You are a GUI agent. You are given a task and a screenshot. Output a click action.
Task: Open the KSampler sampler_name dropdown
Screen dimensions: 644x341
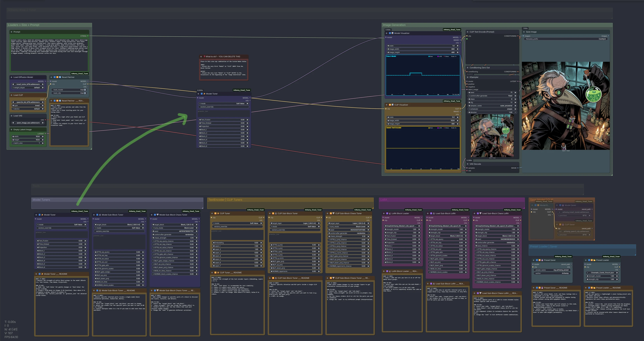(x=492, y=106)
